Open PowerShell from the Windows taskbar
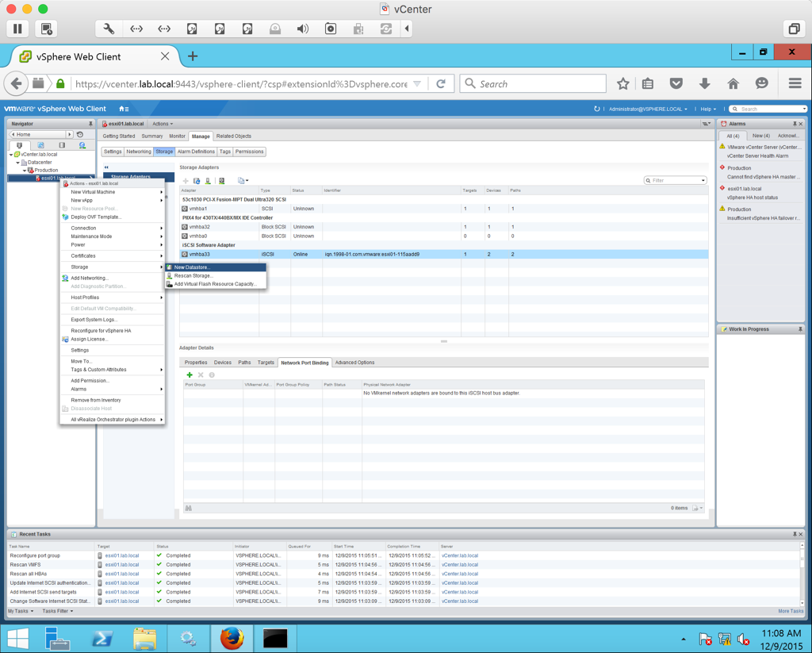This screenshot has width=812, height=653. pyautogui.click(x=101, y=638)
